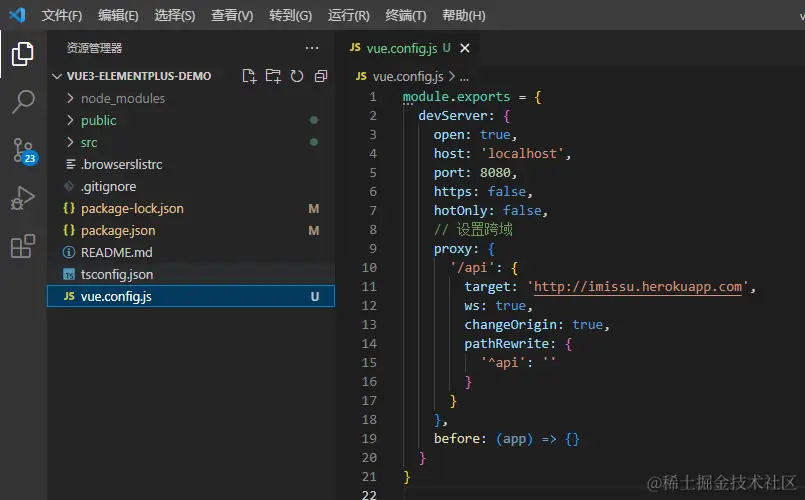Click 'devServer' on line 2
This screenshot has height=500, width=805.
click(452, 116)
